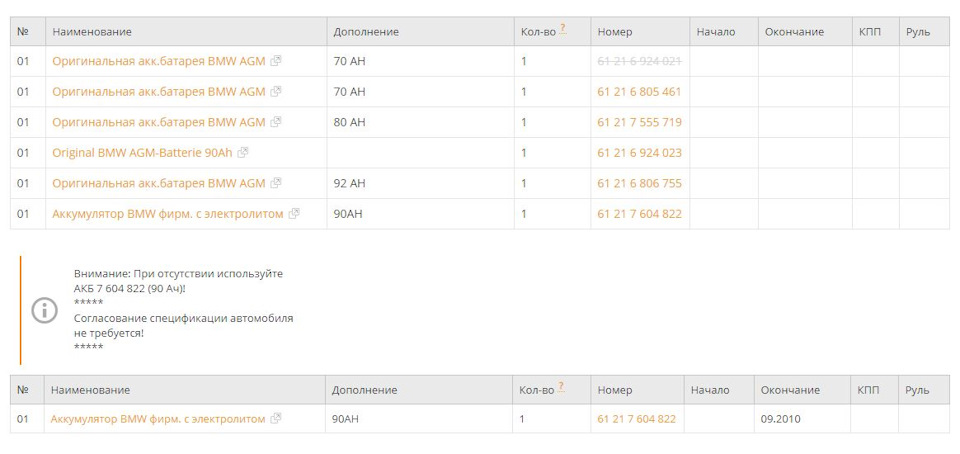The height and width of the screenshot is (454, 960).
Task: Click external link icon in 92 AH battery row
Action: (276, 183)
